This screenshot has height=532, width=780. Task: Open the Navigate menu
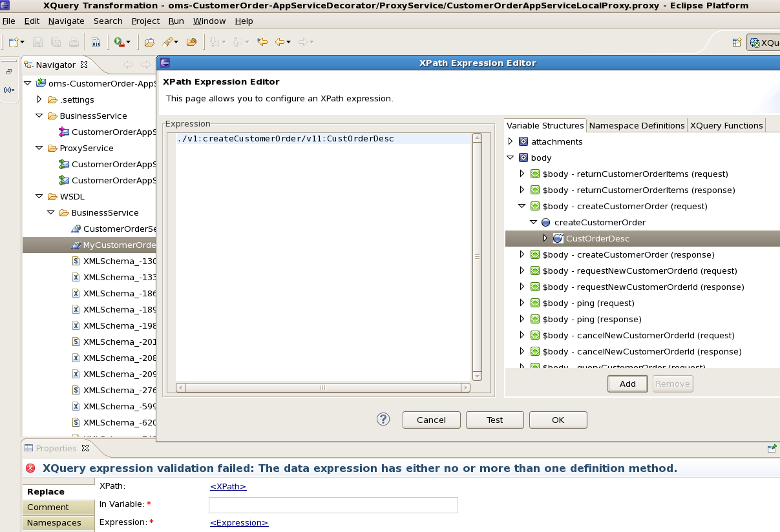(x=66, y=21)
